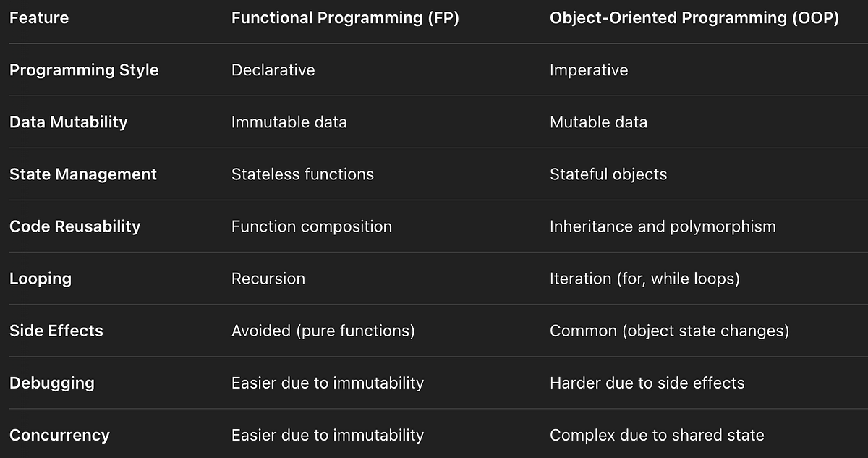Click the Object-Oriented Programming (OOP) column header
Image resolution: width=868 pixels, height=458 pixels.
click(x=694, y=18)
